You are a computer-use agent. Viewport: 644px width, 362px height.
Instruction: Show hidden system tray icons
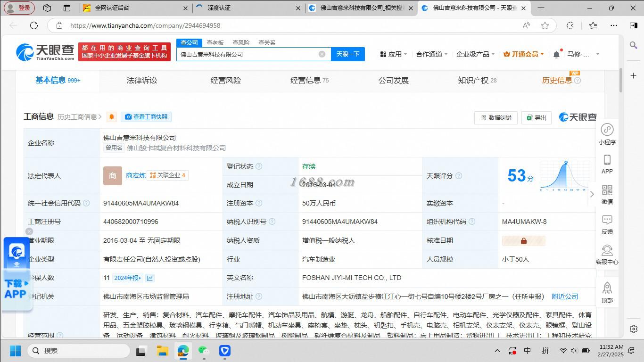pos(497,351)
